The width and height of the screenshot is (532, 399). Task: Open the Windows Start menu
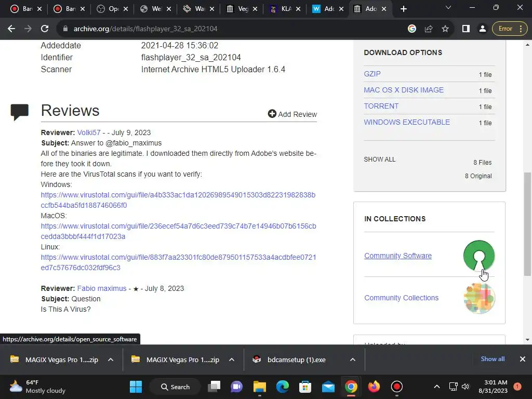(x=136, y=387)
